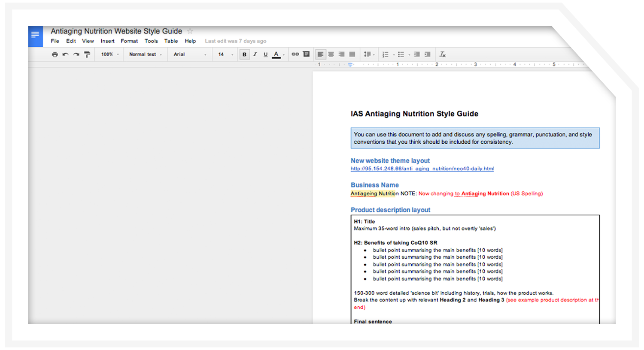644x350 pixels.
Task: Open the File menu
Action: coord(55,41)
